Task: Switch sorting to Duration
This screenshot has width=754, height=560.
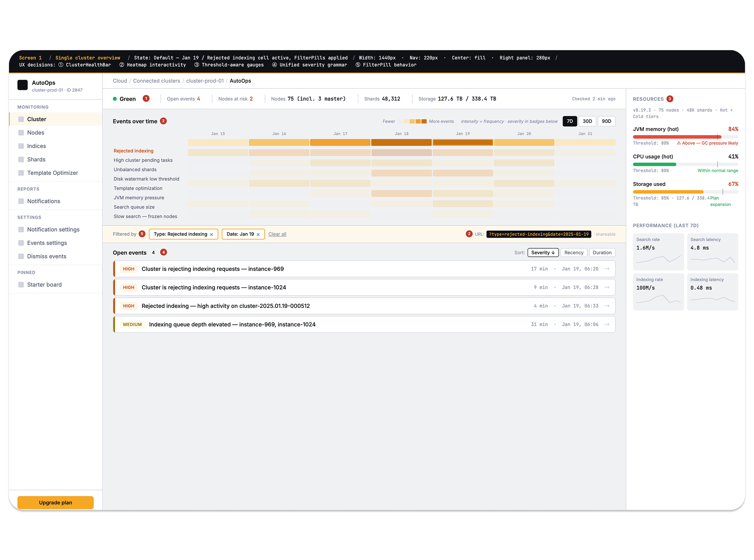Action: [602, 253]
